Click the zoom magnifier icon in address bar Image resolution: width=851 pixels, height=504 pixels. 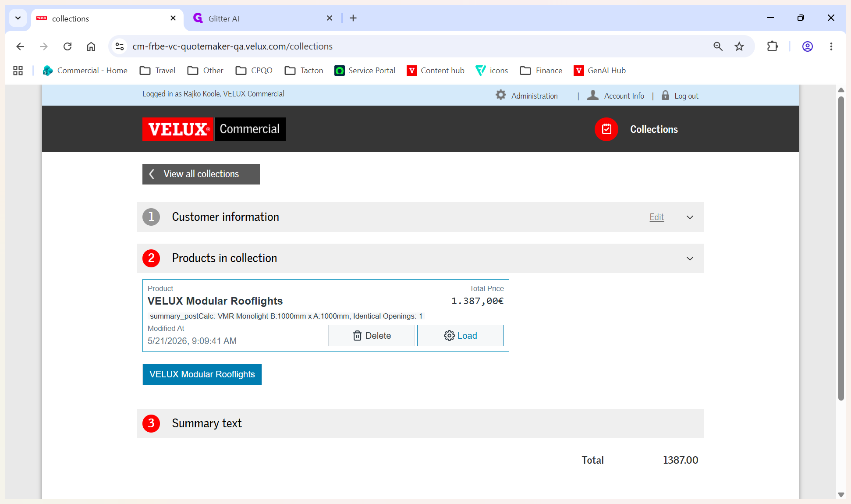click(x=718, y=46)
